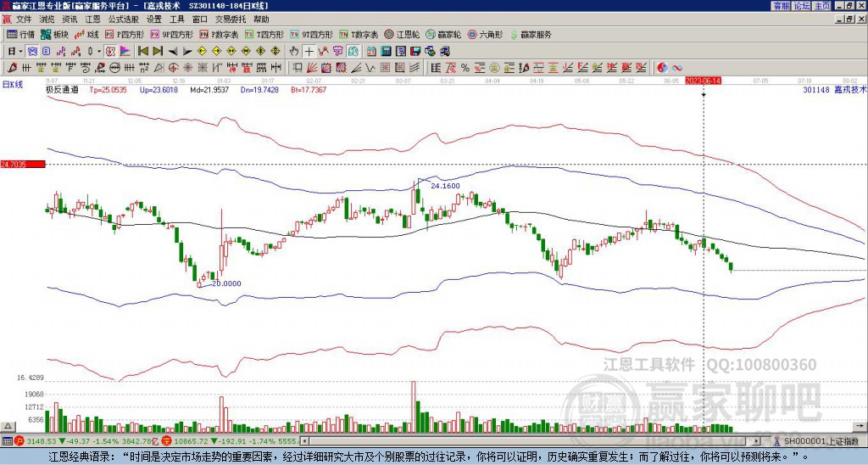Image resolution: width=868 pixels, height=465 pixels.
Task: Open 赢家服务 service icon with dollar sign
Action: pyautogui.click(x=531, y=34)
